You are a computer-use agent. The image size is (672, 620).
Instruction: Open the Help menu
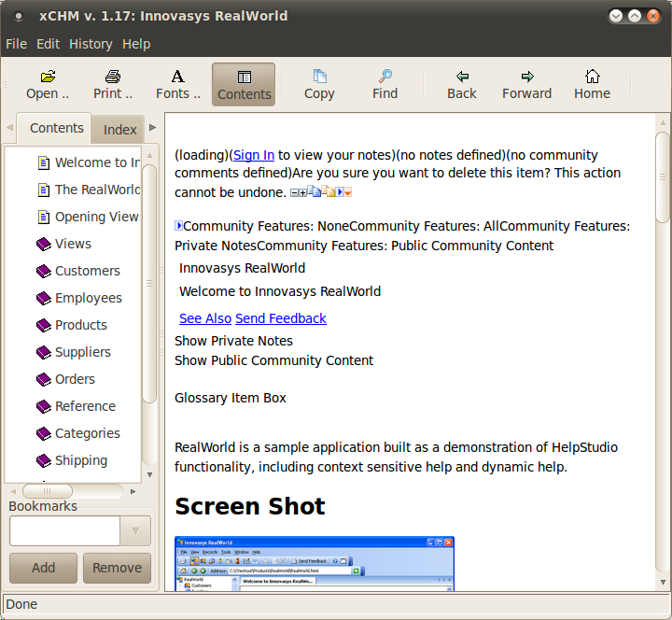pos(136,44)
